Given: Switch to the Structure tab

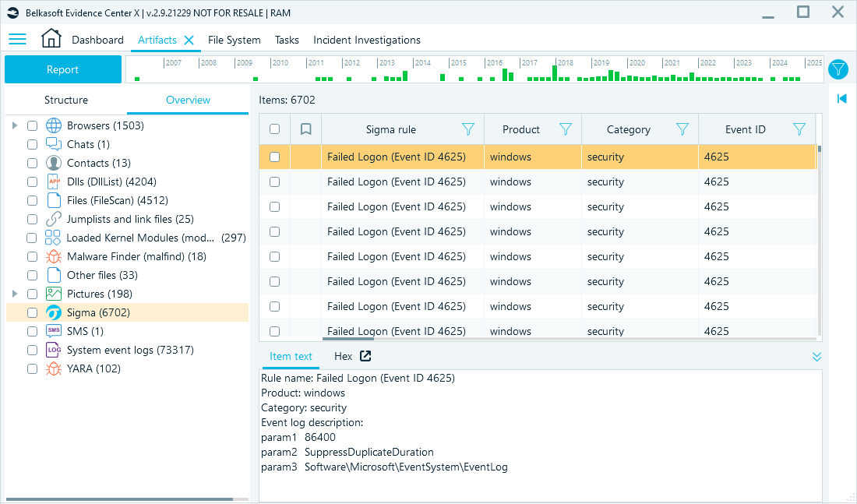Looking at the screenshot, I should (x=65, y=100).
